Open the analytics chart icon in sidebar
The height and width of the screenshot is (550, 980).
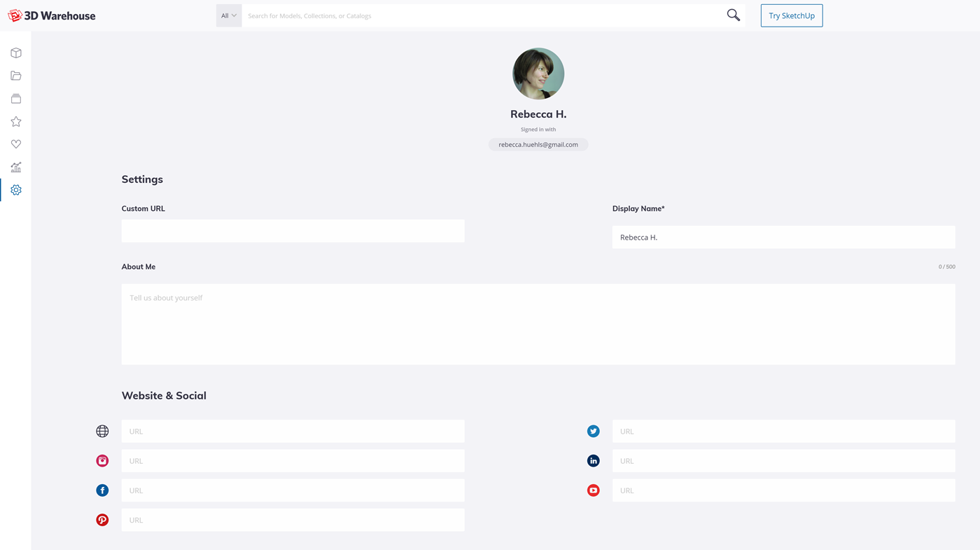tap(16, 167)
